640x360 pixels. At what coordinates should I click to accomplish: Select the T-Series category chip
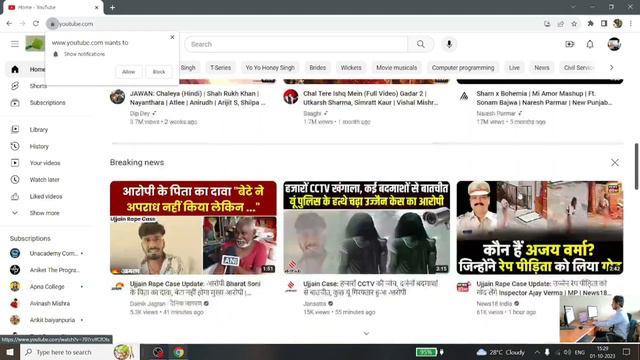pos(220,68)
